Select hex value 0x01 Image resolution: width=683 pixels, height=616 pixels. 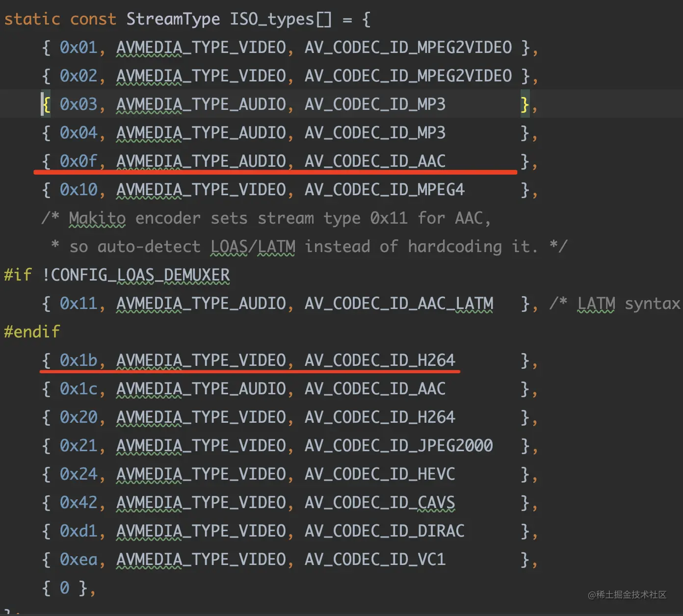tap(79, 48)
